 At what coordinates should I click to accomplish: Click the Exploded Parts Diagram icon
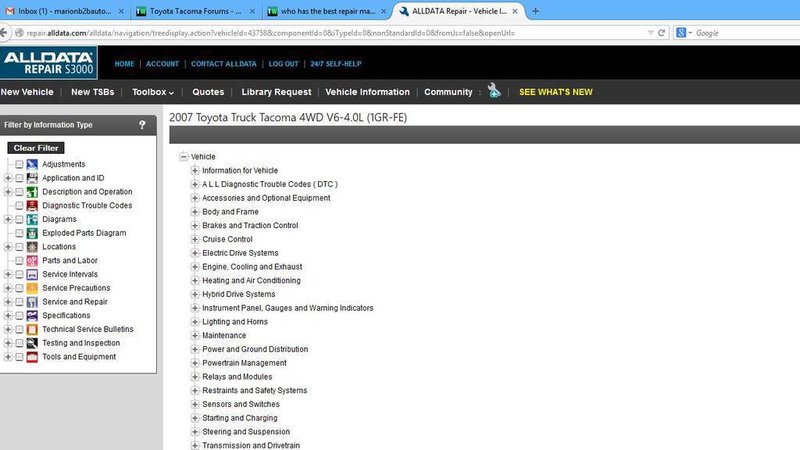point(32,233)
